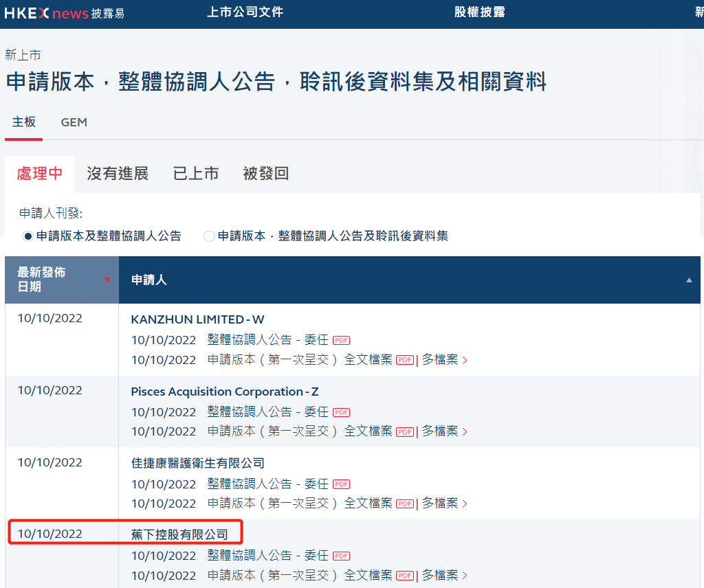The height and width of the screenshot is (588, 704).
Task: Open 股權披露 menu
Action: 479,12
